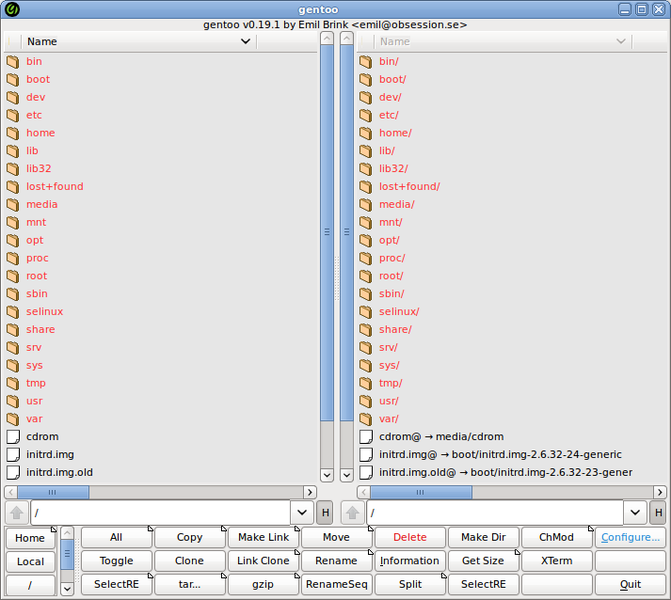Click the home folder icon in left pane
The width and height of the screenshot is (671, 600).
13,133
